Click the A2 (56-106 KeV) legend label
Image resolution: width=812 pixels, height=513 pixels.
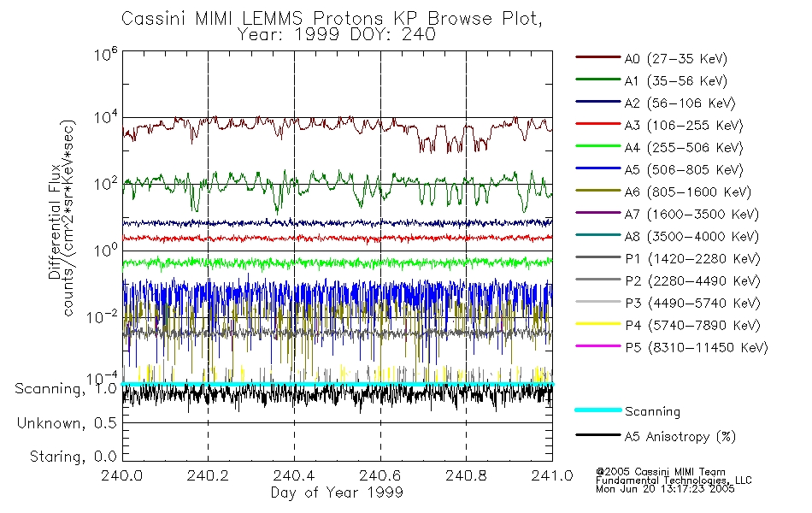680,103
